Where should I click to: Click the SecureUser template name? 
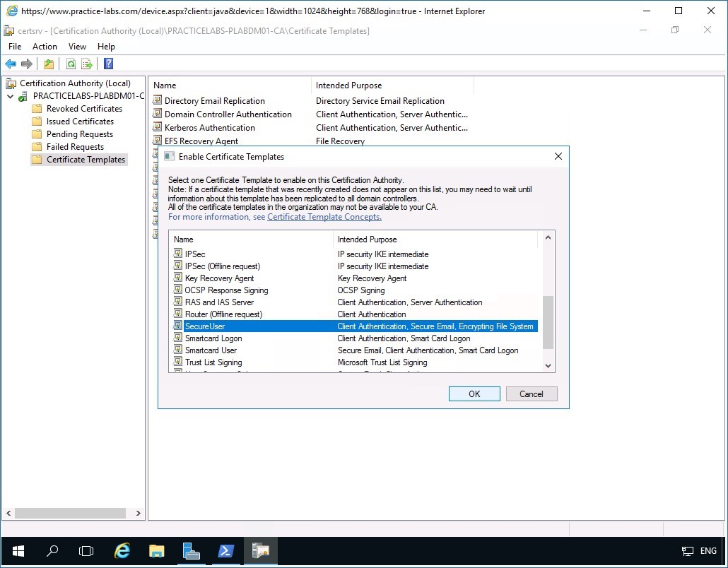point(205,326)
